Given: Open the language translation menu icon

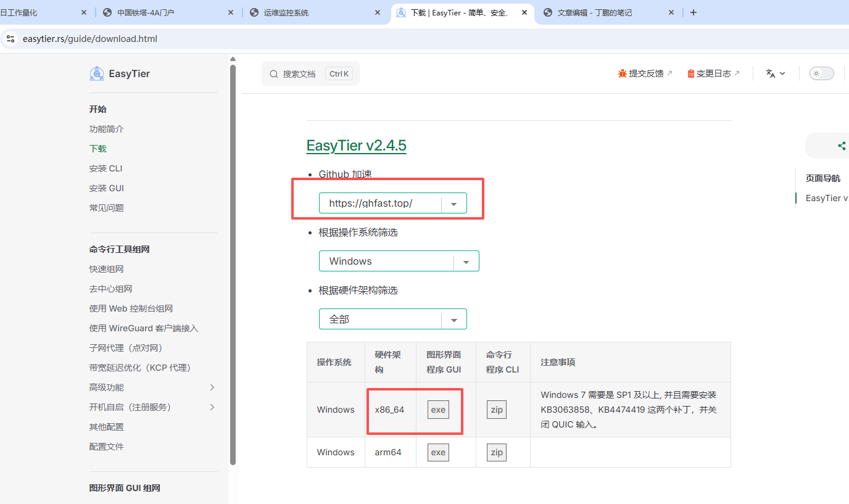Looking at the screenshot, I should (775, 73).
